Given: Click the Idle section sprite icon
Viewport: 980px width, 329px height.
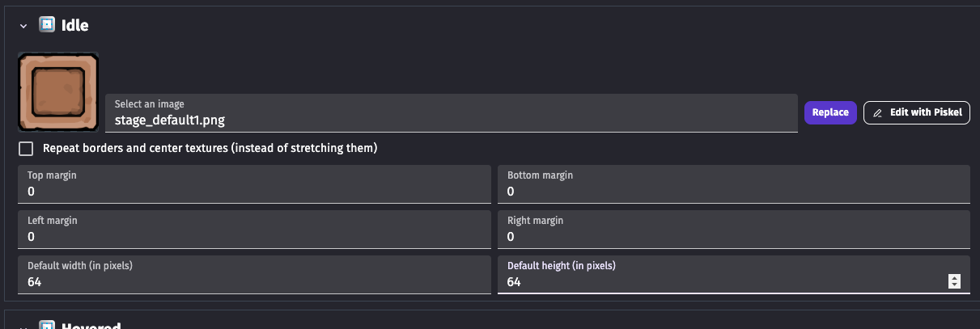Looking at the screenshot, I should 47,25.
